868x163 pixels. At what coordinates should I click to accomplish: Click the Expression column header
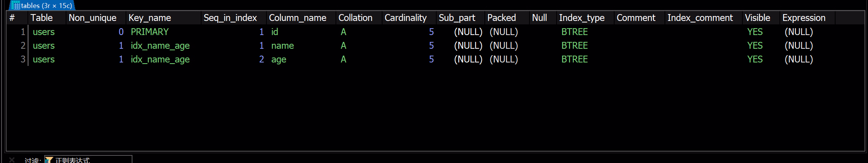(803, 18)
